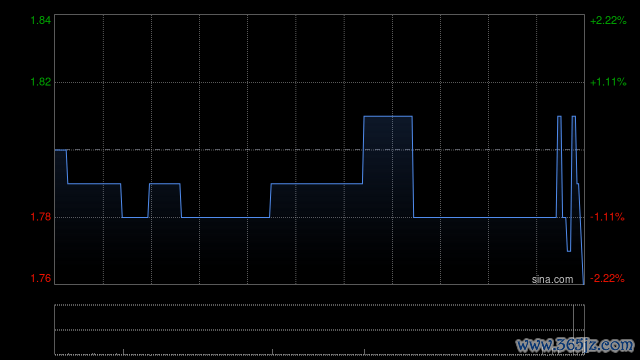This screenshot has height=360, width=640.
Task: Click the red 1.76 price label
Action: click(41, 278)
